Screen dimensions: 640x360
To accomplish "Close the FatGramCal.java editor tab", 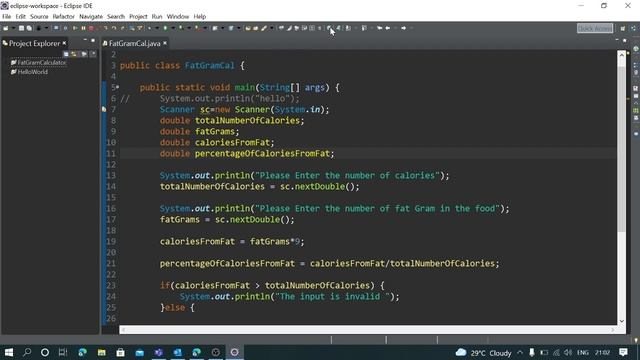I will pos(165,43).
